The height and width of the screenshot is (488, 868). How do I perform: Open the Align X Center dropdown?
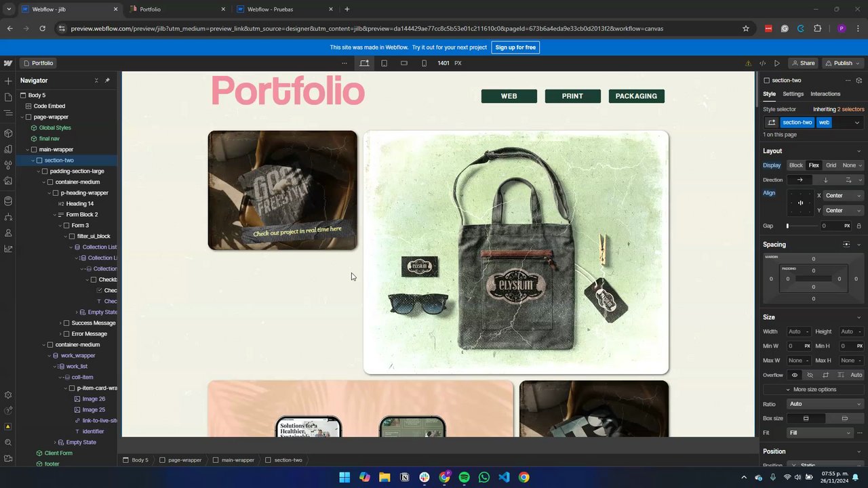click(843, 195)
